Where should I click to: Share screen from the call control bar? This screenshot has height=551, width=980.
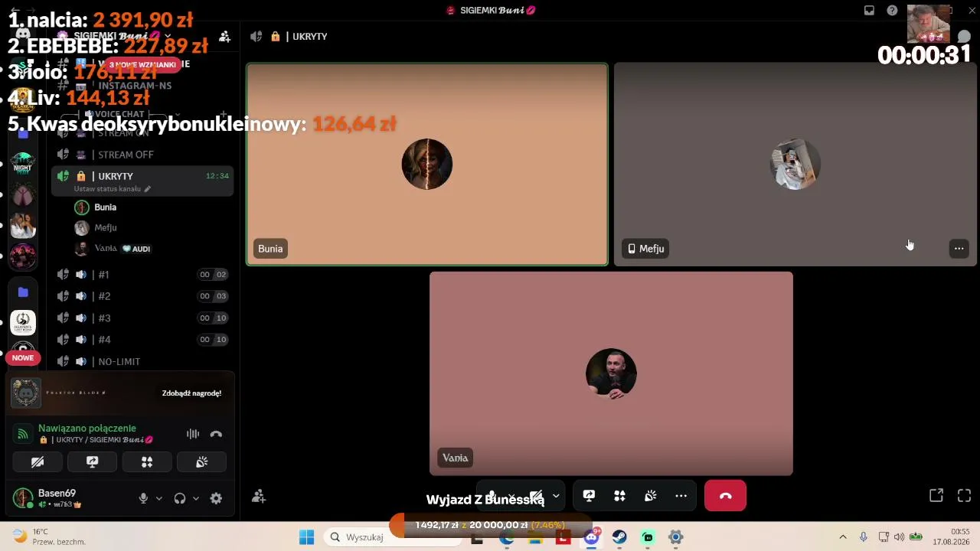pyautogui.click(x=589, y=496)
